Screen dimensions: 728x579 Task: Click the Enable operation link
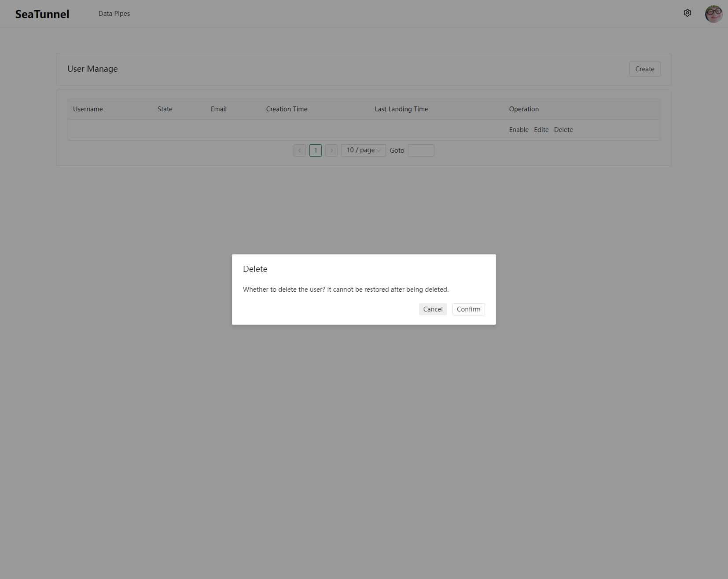tap(519, 130)
